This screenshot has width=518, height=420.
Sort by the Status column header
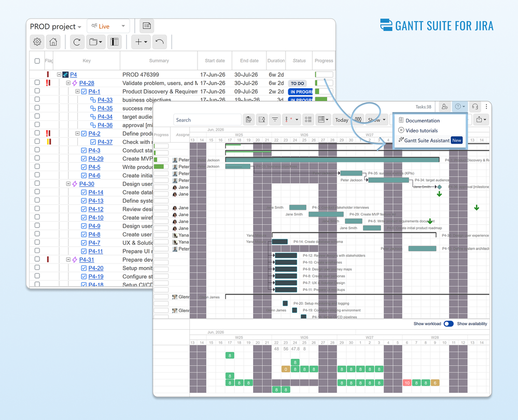point(299,61)
